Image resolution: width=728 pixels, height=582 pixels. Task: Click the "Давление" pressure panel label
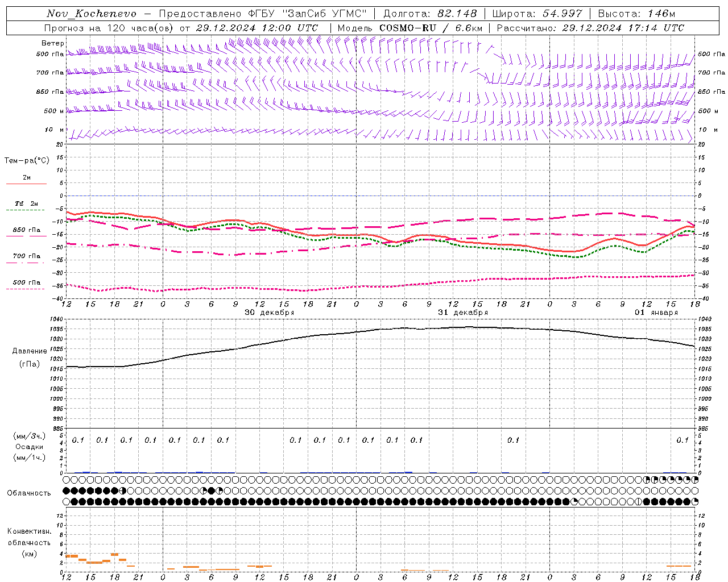[x=30, y=351]
